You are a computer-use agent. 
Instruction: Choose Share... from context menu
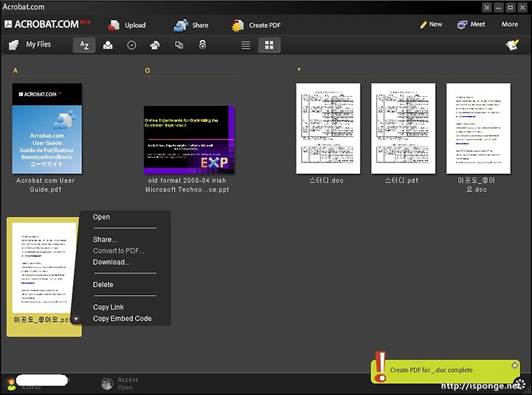pyautogui.click(x=105, y=240)
